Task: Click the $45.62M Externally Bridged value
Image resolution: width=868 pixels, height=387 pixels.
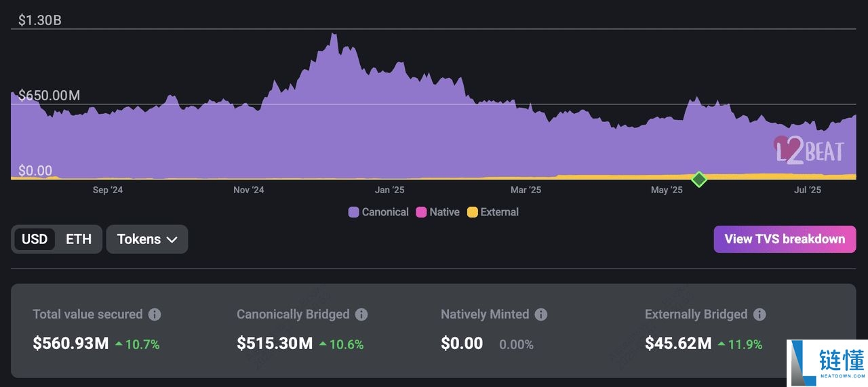Action: 678,344
